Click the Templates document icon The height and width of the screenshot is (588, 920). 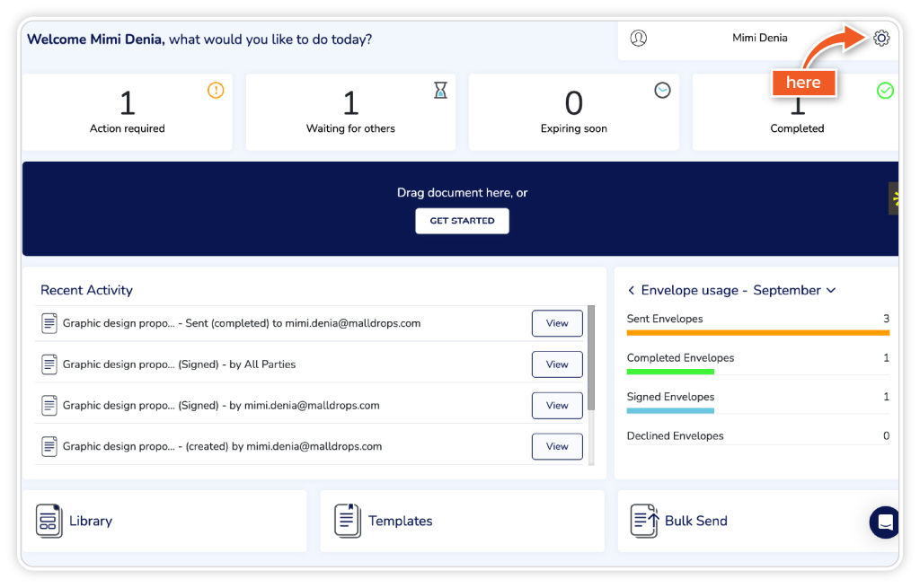tap(347, 521)
